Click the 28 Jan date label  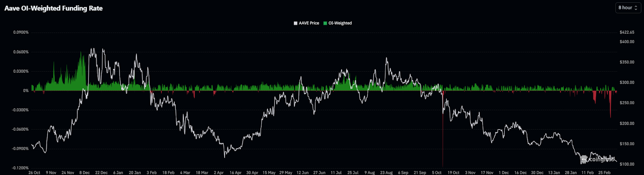click(570, 173)
